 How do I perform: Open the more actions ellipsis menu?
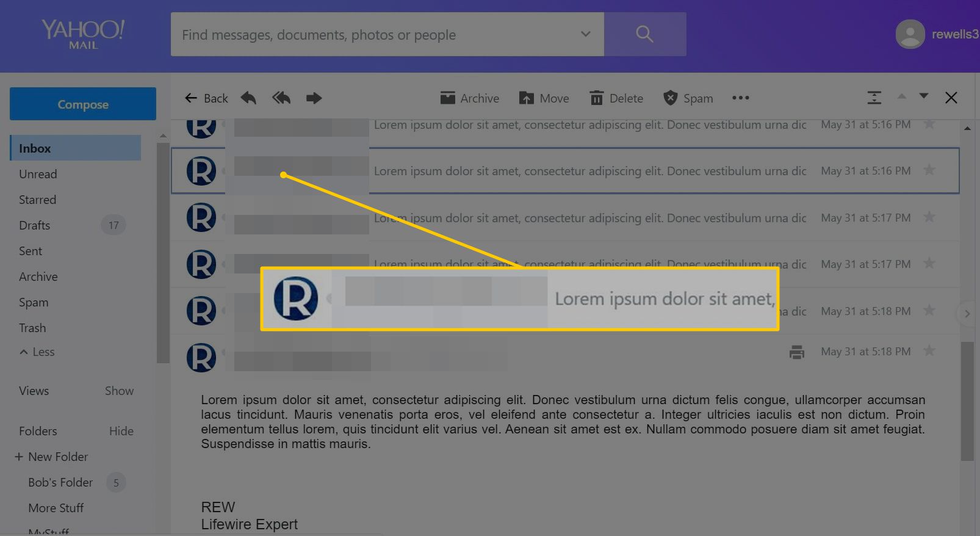click(x=740, y=98)
